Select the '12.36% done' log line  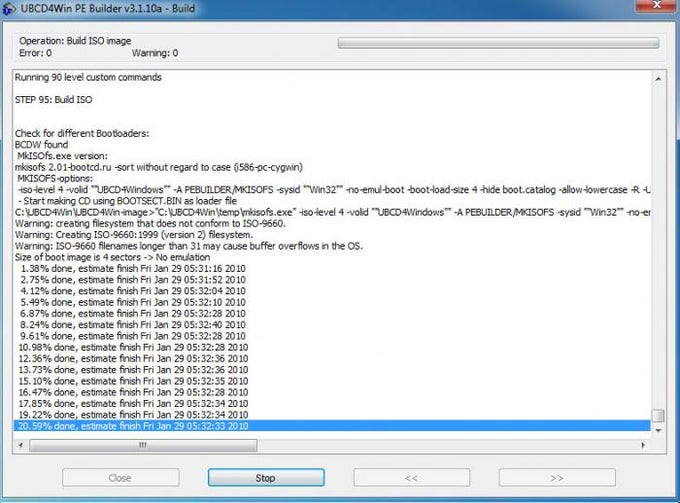pyautogui.click(x=332, y=358)
